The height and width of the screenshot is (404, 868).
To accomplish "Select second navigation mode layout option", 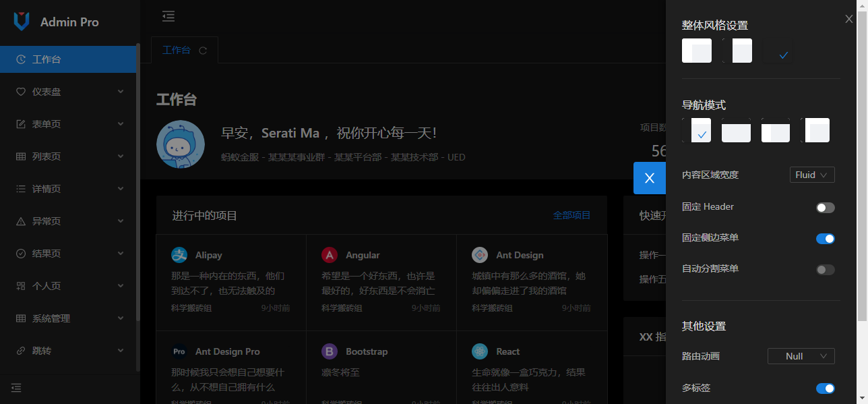I will 736,130.
